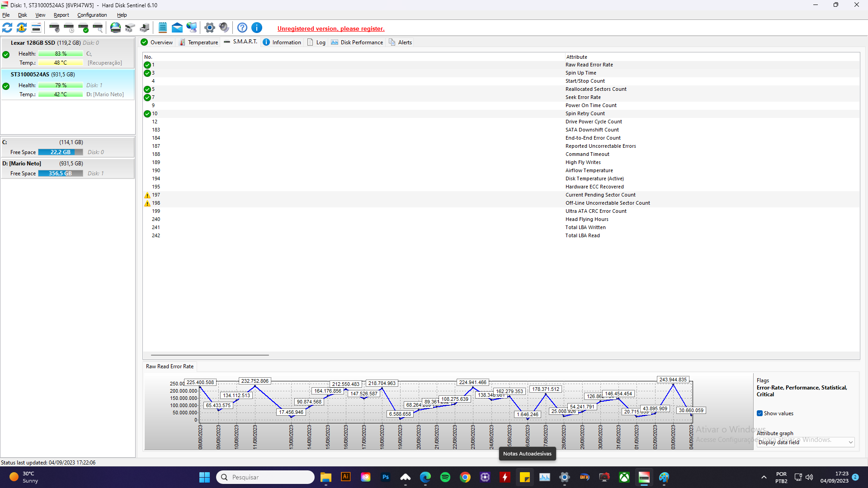868x488 pixels.
Task: Click C: free space bar 22,2 GB
Action: (x=61, y=152)
